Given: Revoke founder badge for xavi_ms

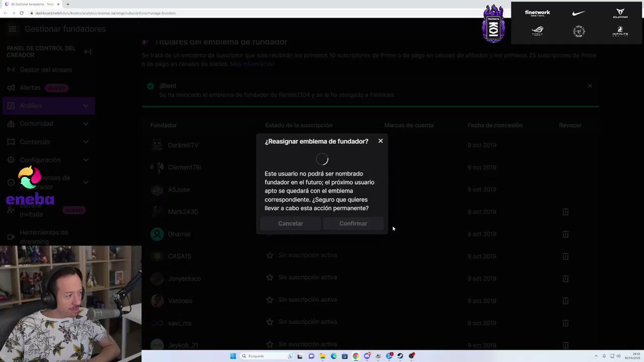Looking at the screenshot, I should (565, 323).
